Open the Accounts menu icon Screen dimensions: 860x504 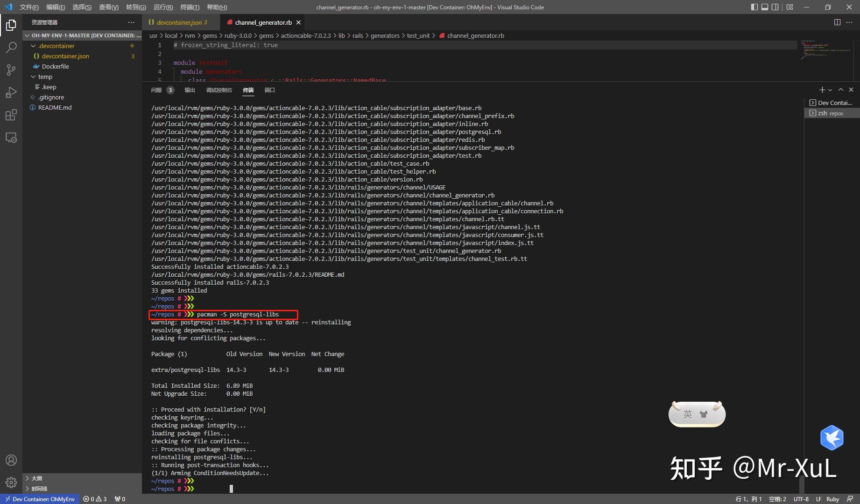[x=11, y=460]
